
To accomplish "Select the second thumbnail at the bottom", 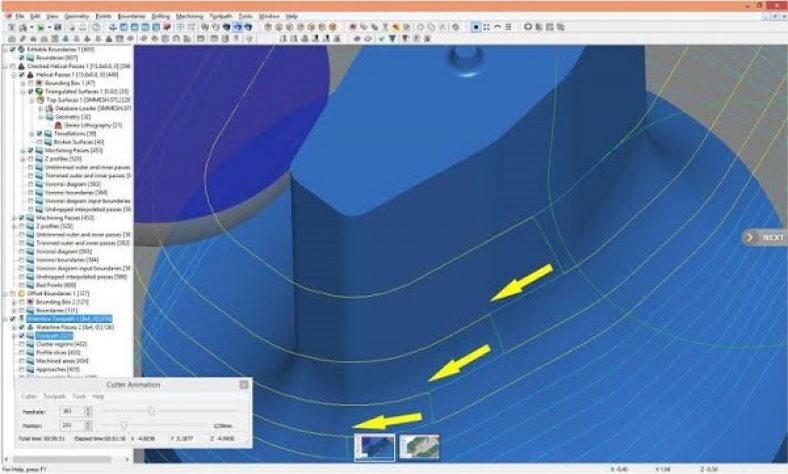I will click(x=420, y=447).
